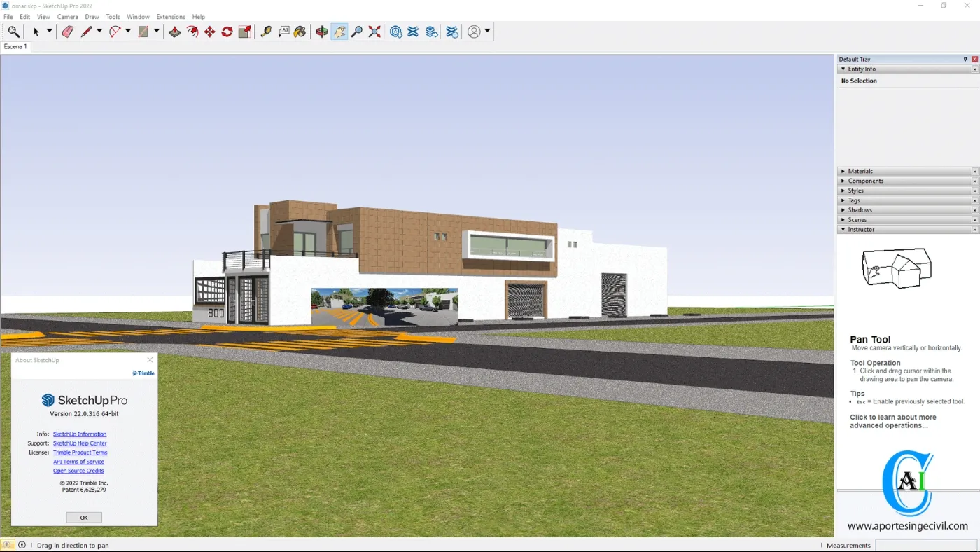Open the SketchUp Help Center link
The width and height of the screenshot is (980, 552).
click(80, 443)
